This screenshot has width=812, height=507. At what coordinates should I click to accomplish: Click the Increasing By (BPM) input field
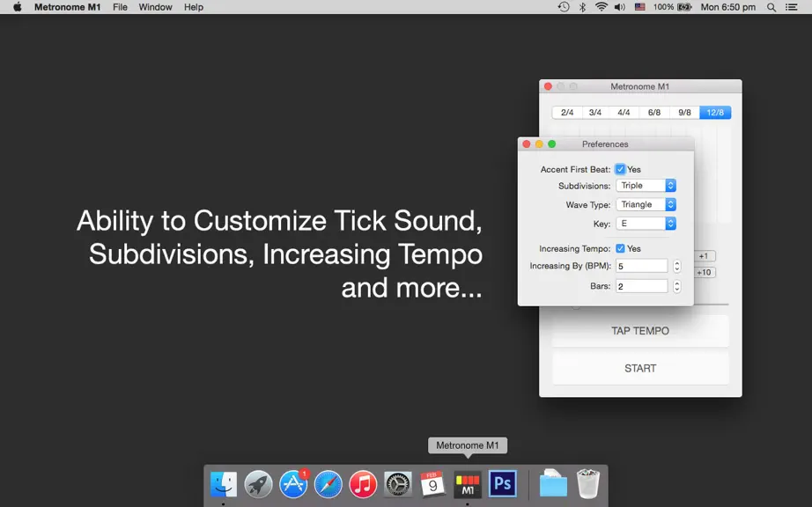642,266
